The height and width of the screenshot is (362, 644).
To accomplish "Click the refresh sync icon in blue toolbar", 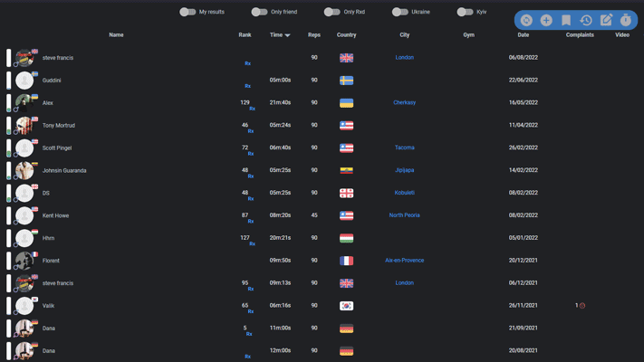I will pos(526,20).
